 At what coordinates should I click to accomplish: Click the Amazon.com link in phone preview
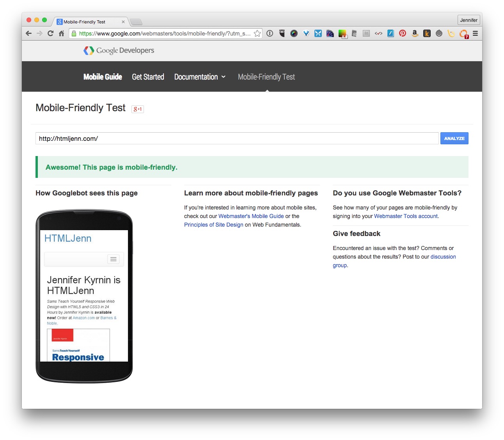click(84, 318)
